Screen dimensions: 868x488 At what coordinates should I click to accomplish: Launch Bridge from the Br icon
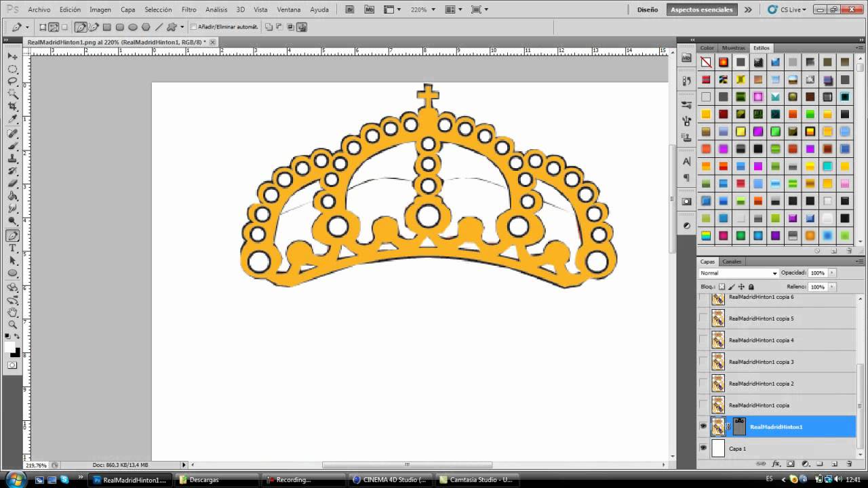350,9
